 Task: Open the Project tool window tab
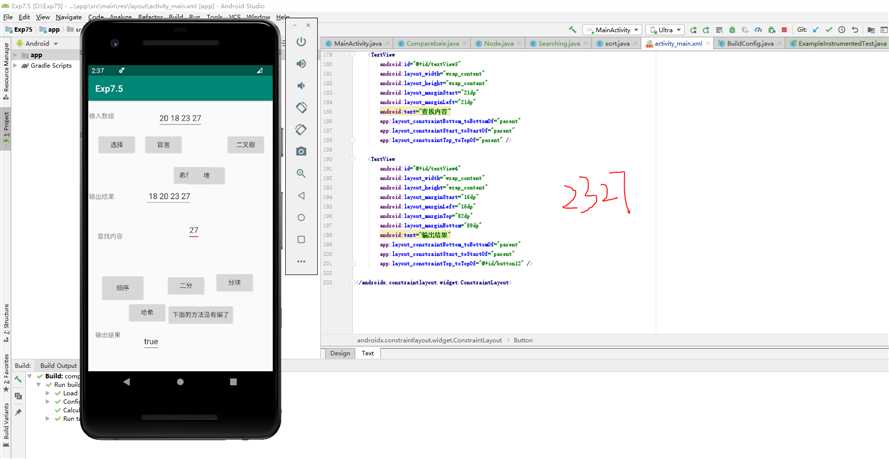pos(6,130)
